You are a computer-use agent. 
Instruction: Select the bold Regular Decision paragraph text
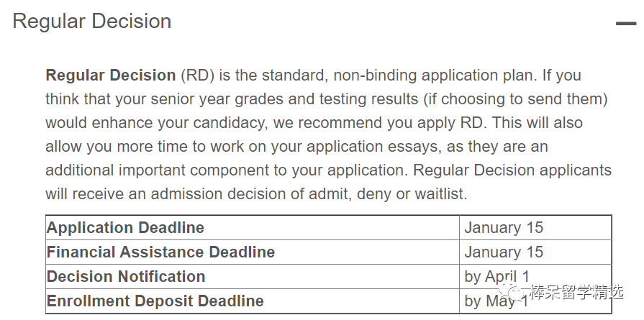111,75
